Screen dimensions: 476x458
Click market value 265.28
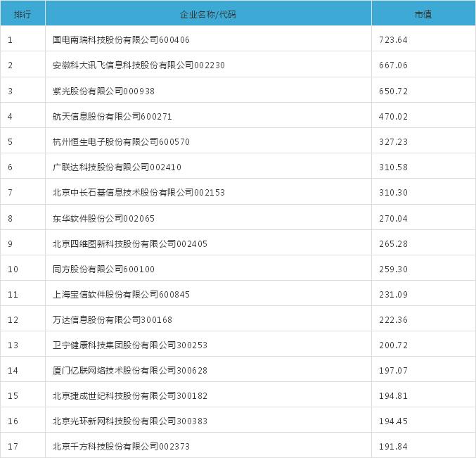pos(394,244)
